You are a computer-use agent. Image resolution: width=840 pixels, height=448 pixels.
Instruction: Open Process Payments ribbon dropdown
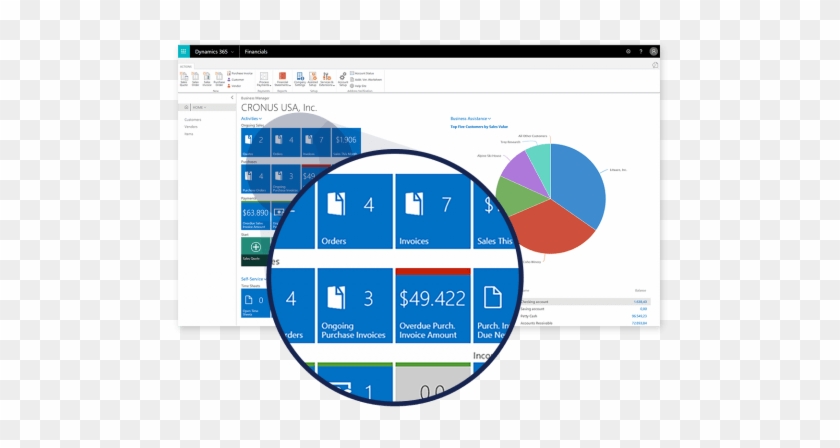click(x=264, y=79)
